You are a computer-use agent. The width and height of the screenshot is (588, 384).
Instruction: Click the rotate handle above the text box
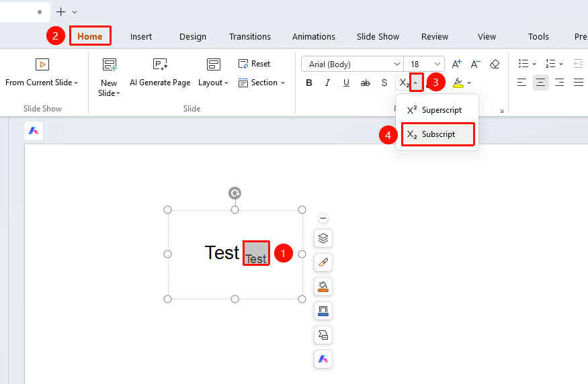coord(235,193)
